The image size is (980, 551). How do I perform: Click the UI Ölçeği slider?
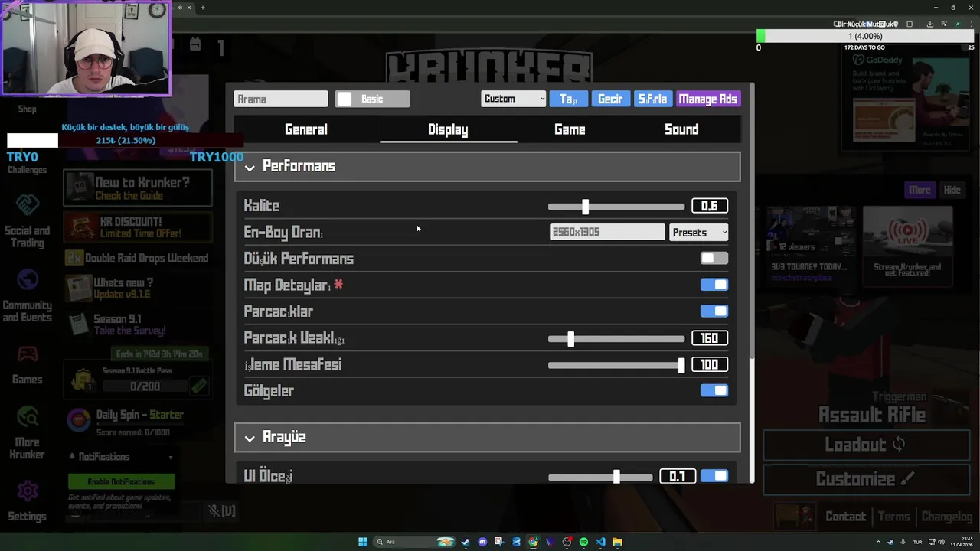(x=600, y=477)
